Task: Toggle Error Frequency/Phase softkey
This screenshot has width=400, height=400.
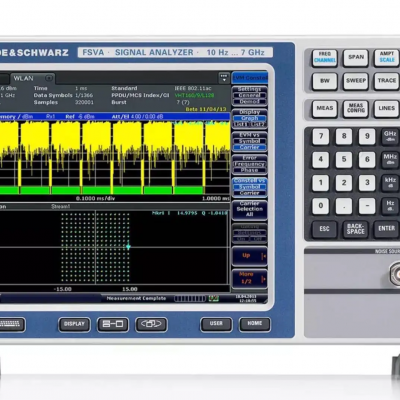Action: pyautogui.click(x=250, y=164)
